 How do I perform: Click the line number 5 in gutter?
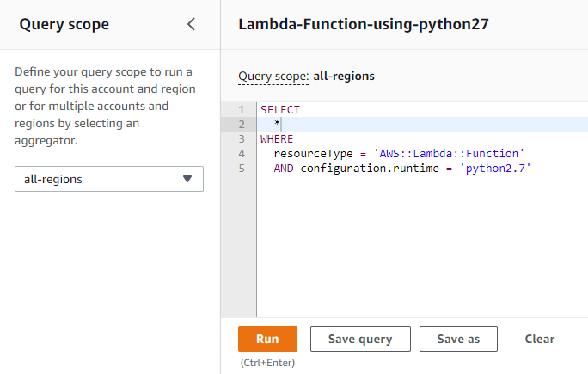click(x=242, y=168)
